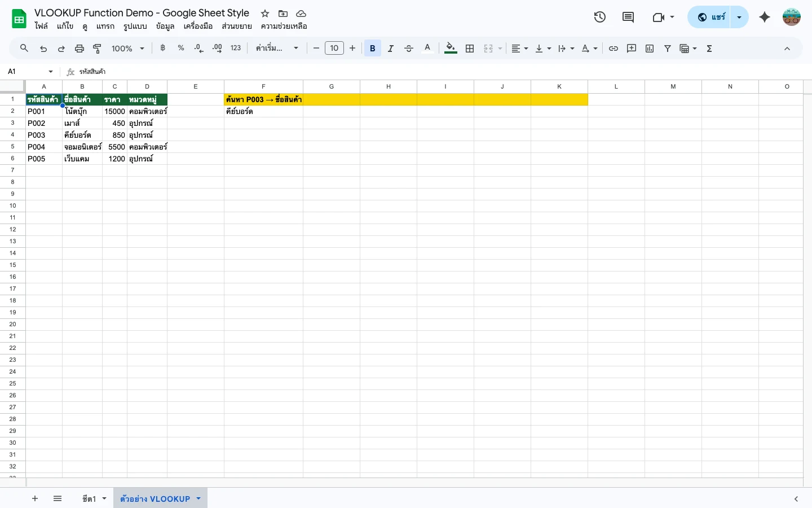The width and height of the screenshot is (812, 508).
Task: Open the insert chart icon
Action: pyautogui.click(x=650, y=48)
